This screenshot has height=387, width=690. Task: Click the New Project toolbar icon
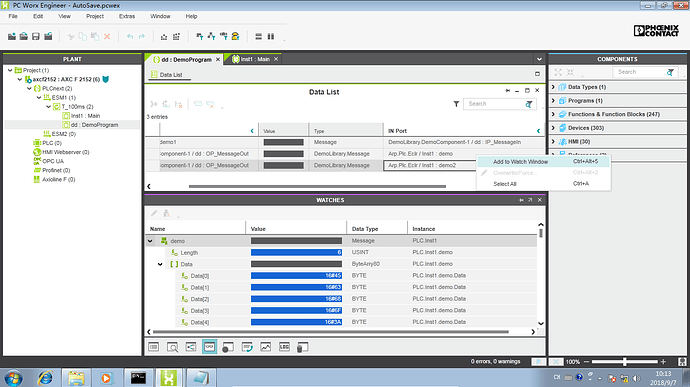pyautogui.click(x=12, y=37)
